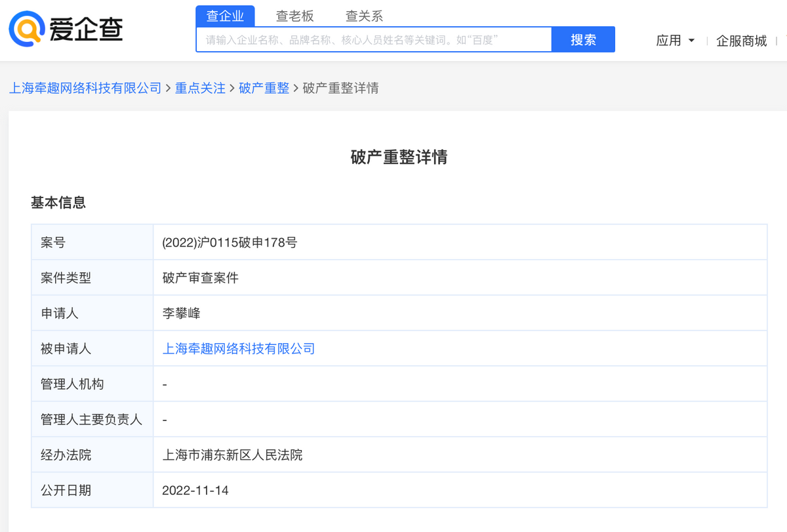Click court name 上海市浦东新区人民法院

tap(233, 455)
